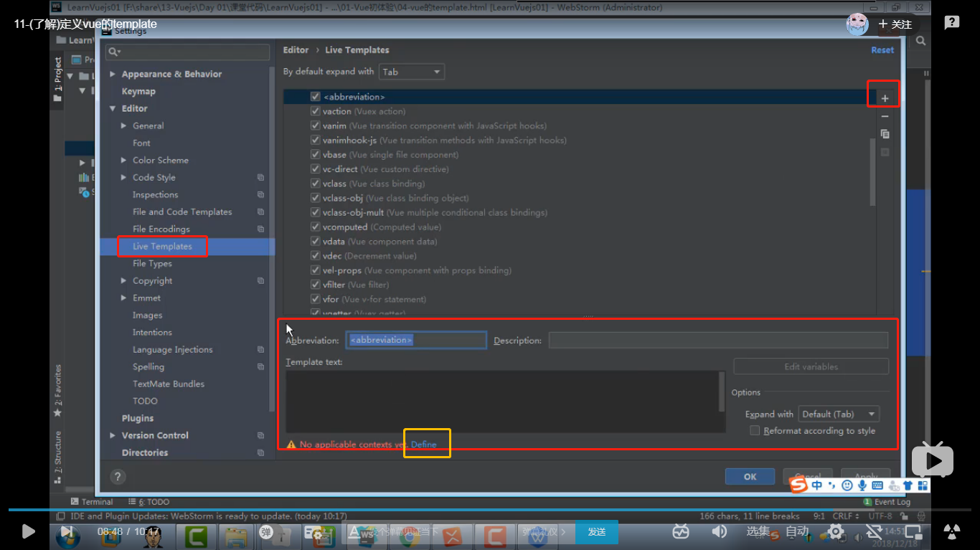Click the Reset link

(882, 50)
